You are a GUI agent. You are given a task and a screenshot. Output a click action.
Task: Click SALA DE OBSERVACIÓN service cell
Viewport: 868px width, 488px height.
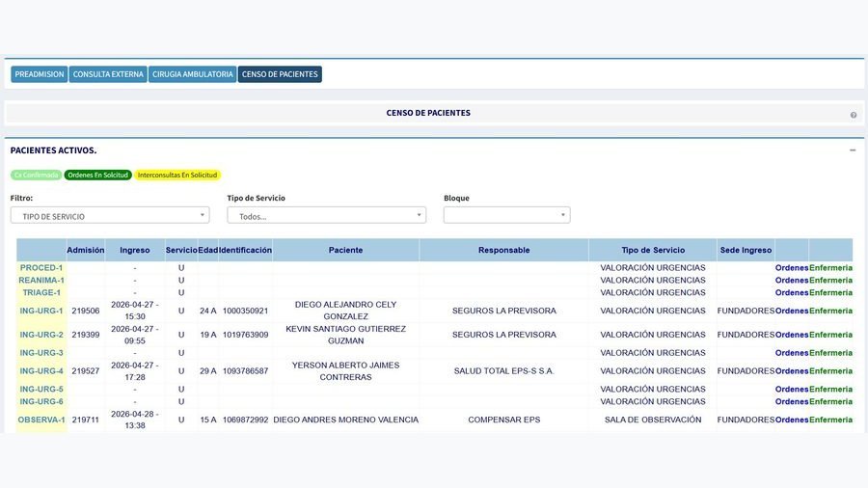pyautogui.click(x=653, y=420)
